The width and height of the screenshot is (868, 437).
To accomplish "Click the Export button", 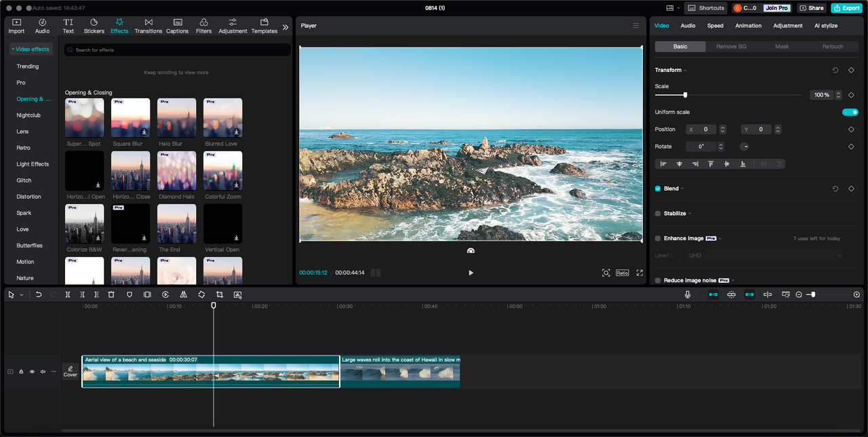I will (x=847, y=8).
